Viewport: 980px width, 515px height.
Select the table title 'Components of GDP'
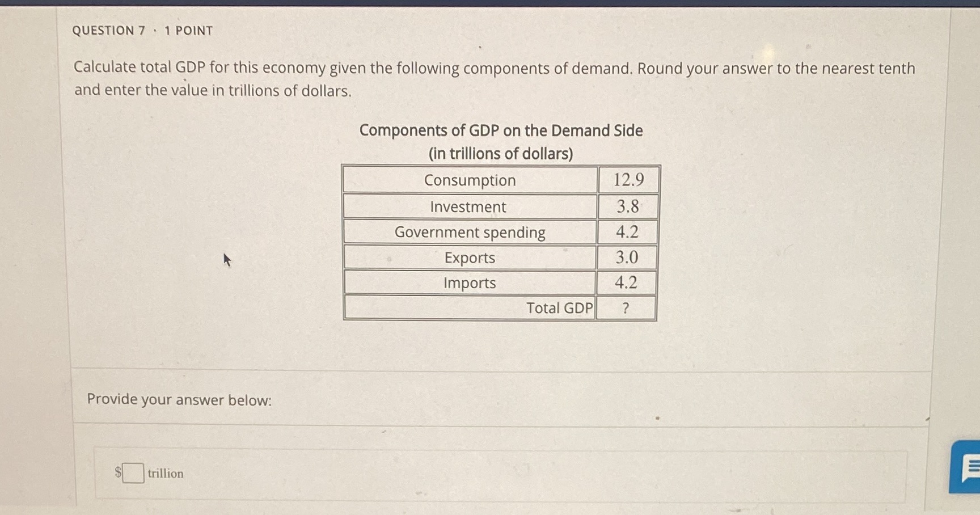coord(501,130)
